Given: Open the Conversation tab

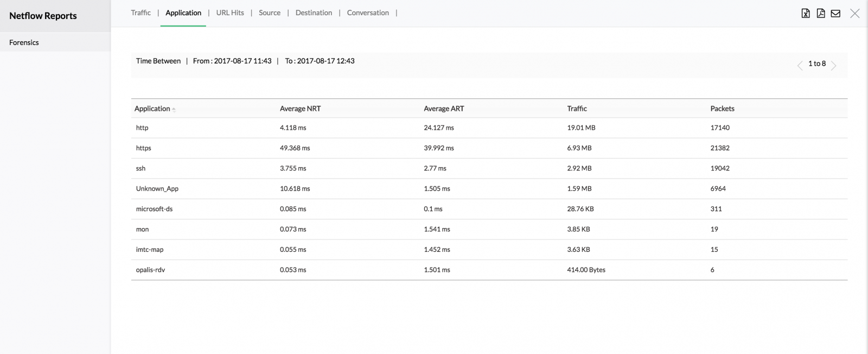Looking at the screenshot, I should point(368,13).
